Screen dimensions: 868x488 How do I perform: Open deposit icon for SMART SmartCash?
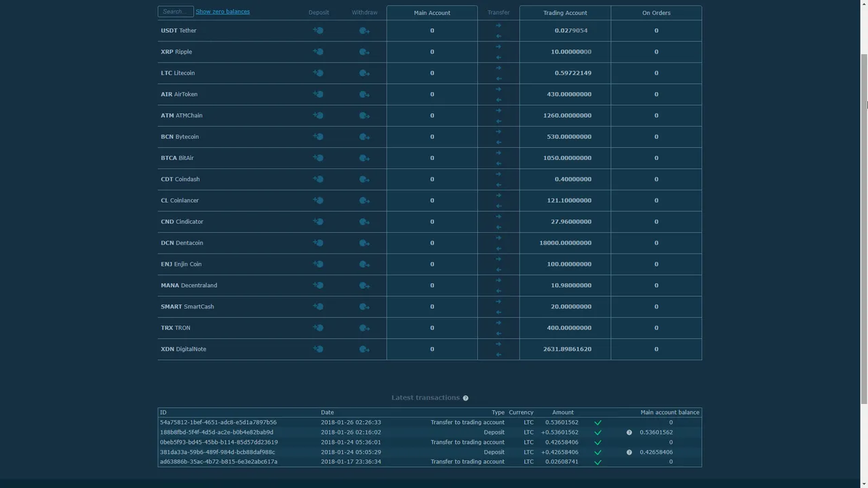click(318, 306)
